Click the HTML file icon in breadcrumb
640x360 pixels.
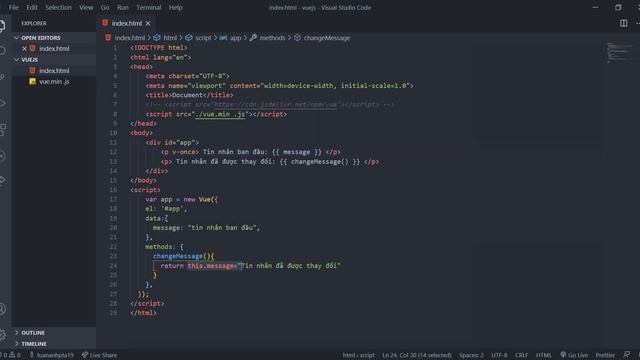pos(108,38)
